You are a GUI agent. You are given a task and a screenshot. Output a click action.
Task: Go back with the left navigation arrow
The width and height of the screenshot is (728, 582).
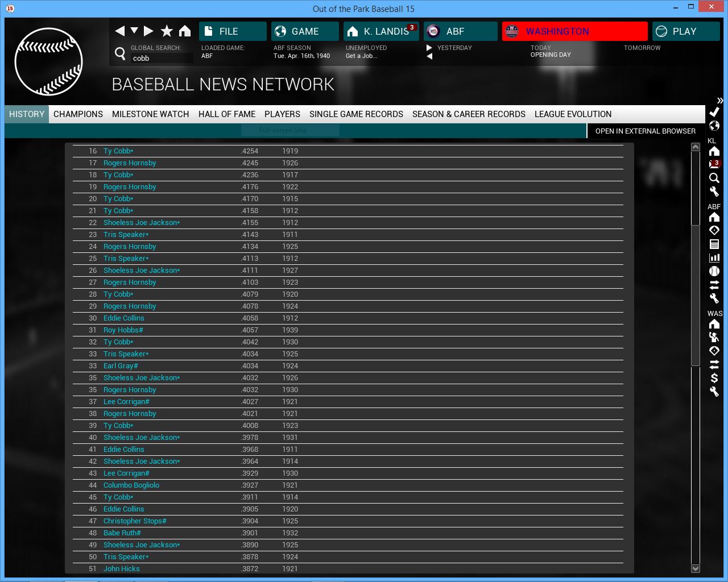pos(119,31)
